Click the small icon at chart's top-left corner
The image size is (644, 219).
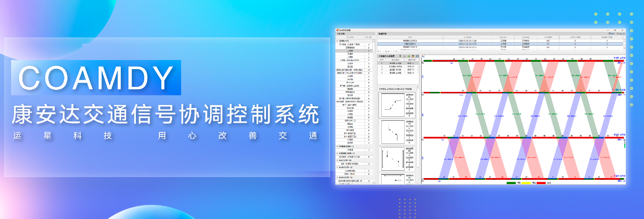point(423,56)
